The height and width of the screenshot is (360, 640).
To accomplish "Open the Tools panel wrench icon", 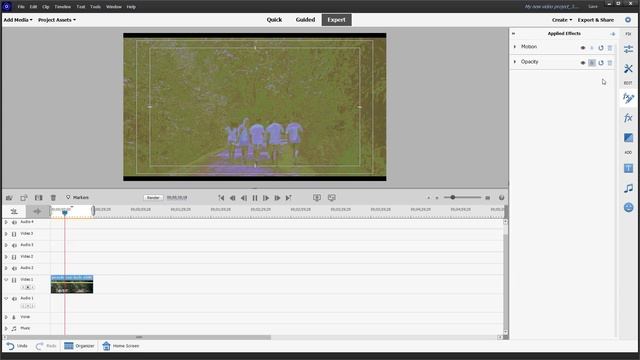I will pos(628,69).
